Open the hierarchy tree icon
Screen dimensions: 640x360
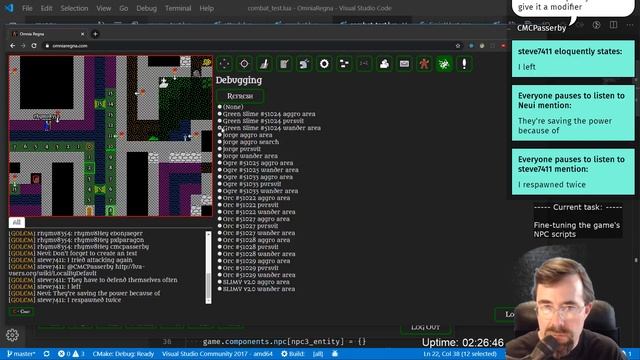click(344, 64)
